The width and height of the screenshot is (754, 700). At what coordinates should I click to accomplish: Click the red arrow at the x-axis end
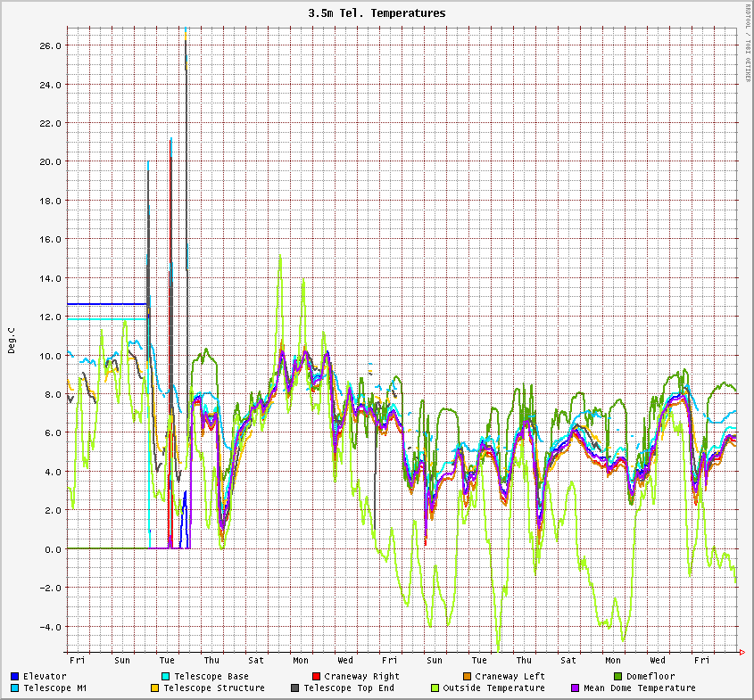pyautogui.click(x=742, y=653)
